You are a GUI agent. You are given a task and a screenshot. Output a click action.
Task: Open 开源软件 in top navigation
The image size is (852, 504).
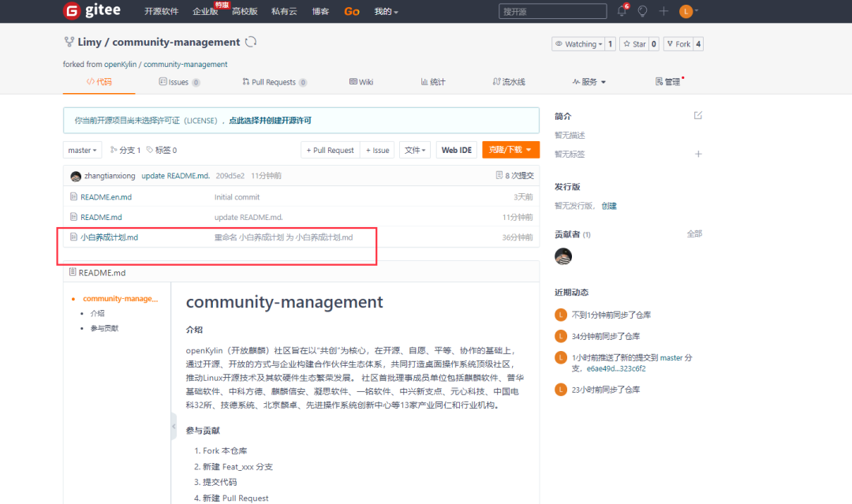162,11
